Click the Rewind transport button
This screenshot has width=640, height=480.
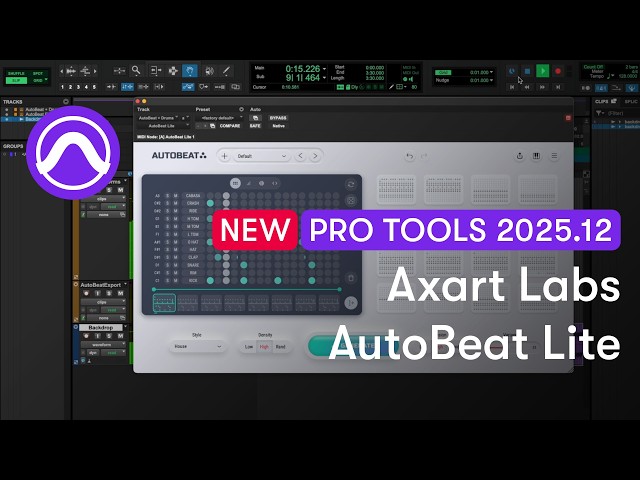click(527, 87)
